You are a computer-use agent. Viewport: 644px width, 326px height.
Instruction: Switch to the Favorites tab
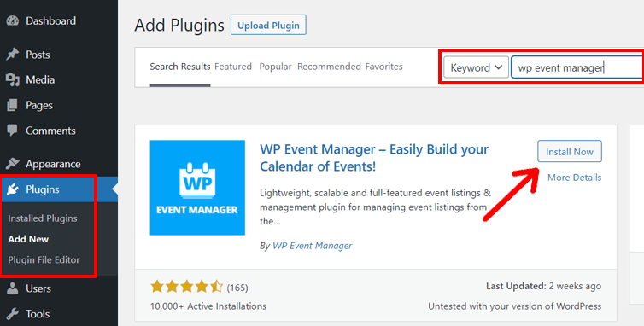click(384, 67)
